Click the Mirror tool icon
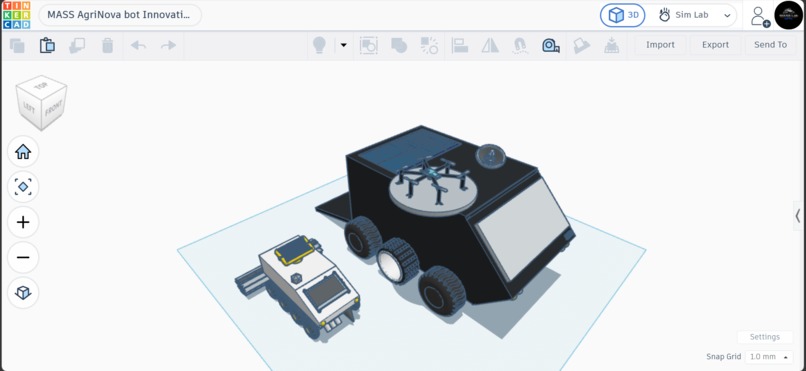This screenshot has width=806, height=371. click(490, 45)
